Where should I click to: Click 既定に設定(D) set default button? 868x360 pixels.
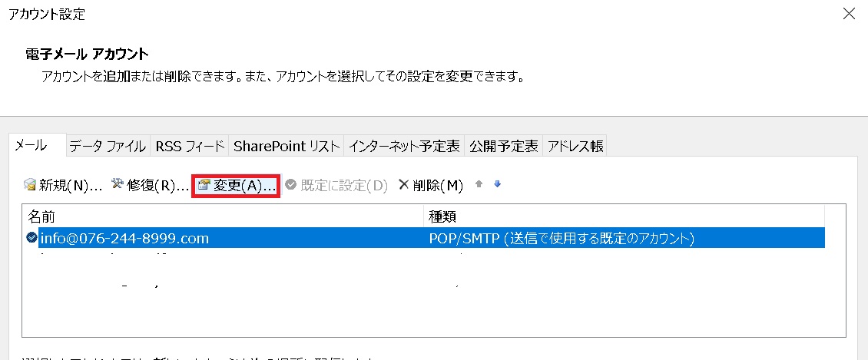pyautogui.click(x=336, y=185)
